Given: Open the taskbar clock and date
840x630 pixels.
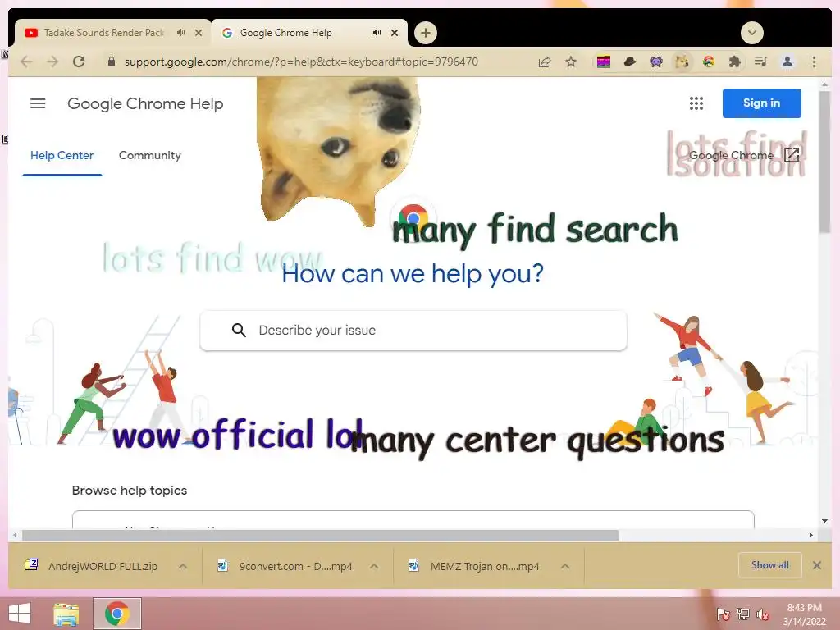Looking at the screenshot, I should click(804, 614).
